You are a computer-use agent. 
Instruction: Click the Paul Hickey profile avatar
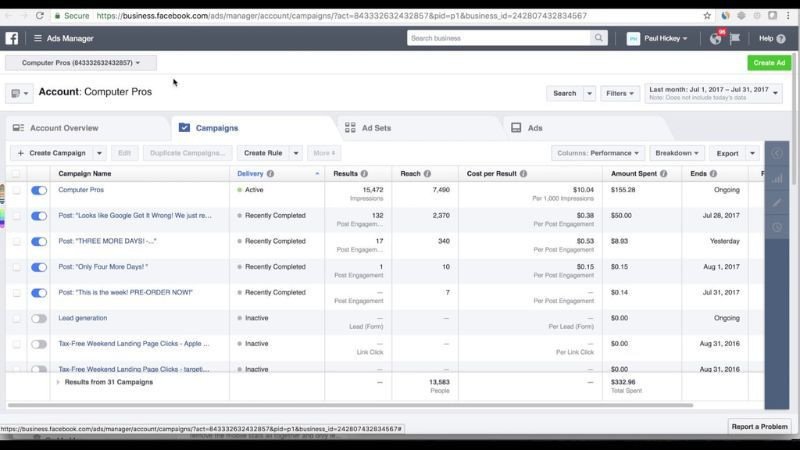tap(633, 38)
